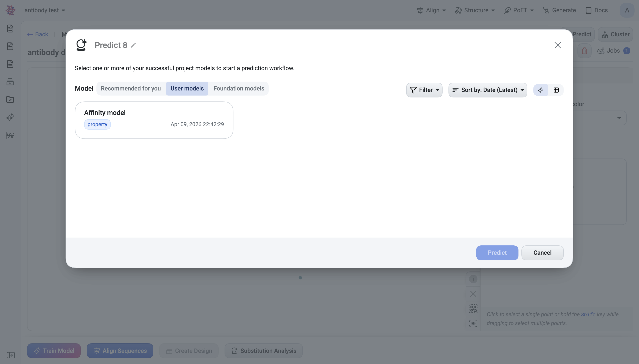Open the Sort by Date (Latest) dropdown
The width and height of the screenshot is (639, 364).
click(488, 90)
